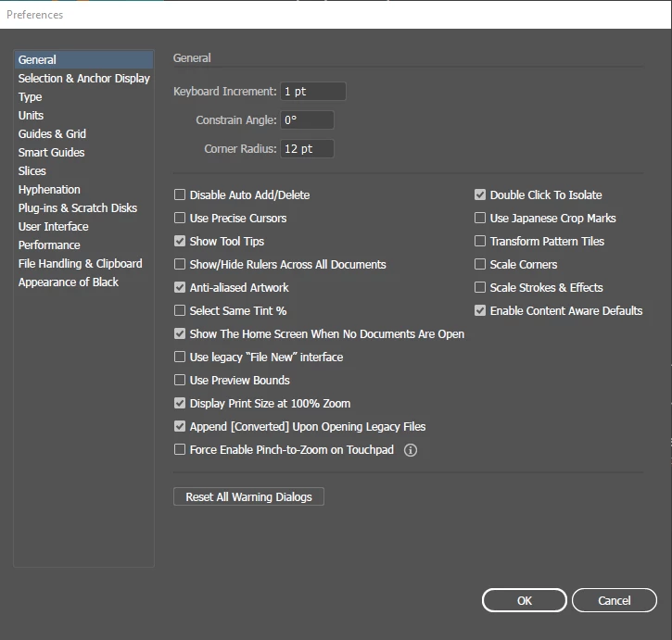Uncheck Anti-aliased Artwork
Viewport: 672px width, 640px height.
180,287
